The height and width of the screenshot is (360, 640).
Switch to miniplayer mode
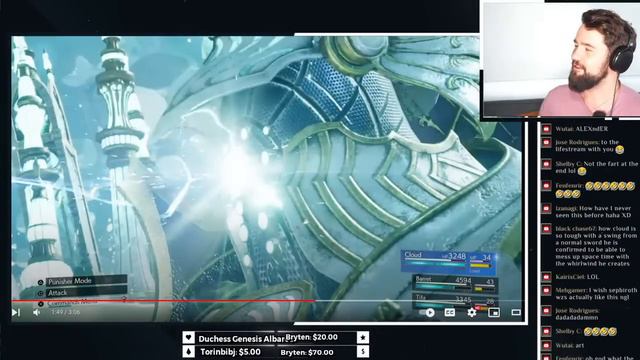(494, 313)
